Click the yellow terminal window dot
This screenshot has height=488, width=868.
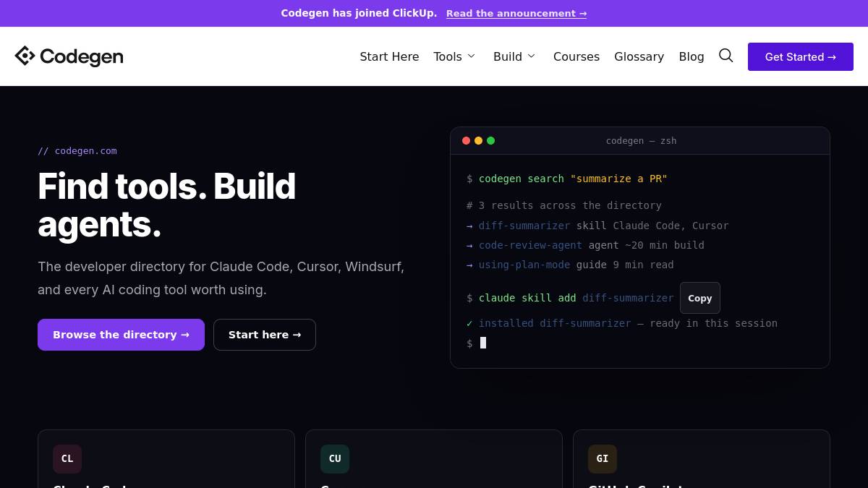[478, 140]
